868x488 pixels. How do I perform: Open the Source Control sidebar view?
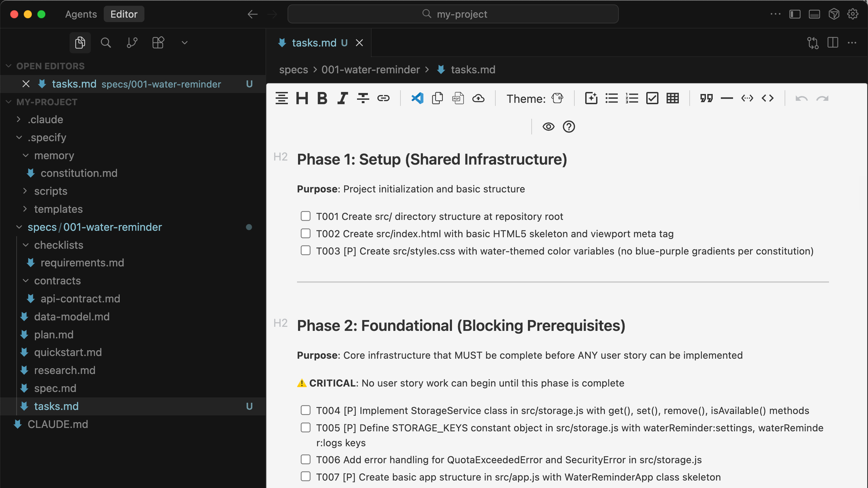tap(132, 43)
